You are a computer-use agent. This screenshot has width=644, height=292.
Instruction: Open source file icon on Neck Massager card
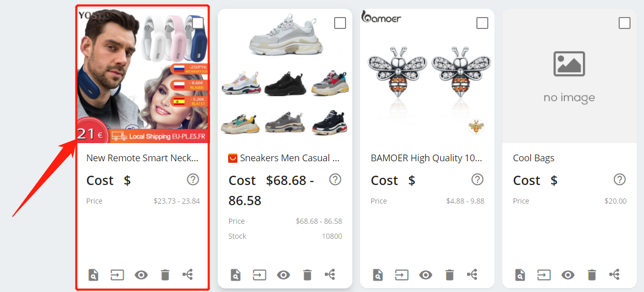click(93, 275)
